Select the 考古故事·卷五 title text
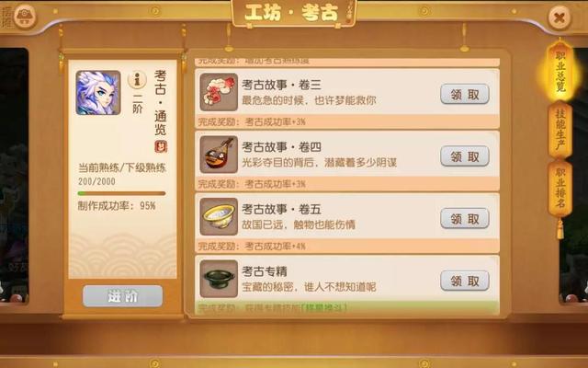 [281, 209]
